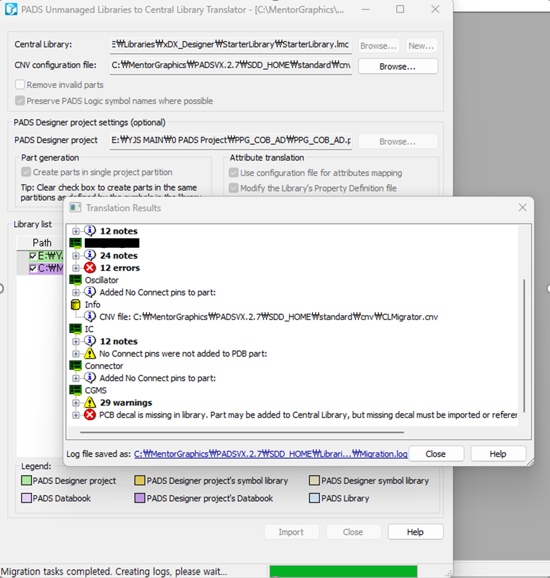This screenshot has height=578, width=550.
Task: Expand the 12 errors tree node
Action: pyautogui.click(x=76, y=268)
